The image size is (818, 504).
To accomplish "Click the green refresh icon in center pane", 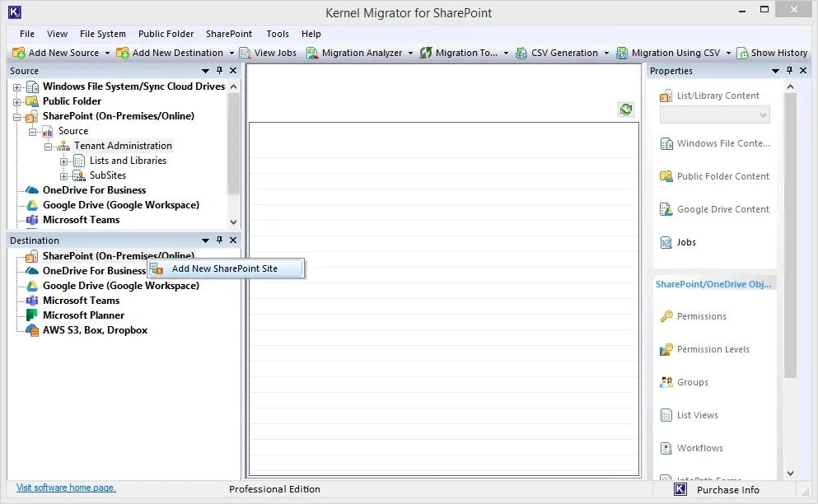I will point(626,109).
